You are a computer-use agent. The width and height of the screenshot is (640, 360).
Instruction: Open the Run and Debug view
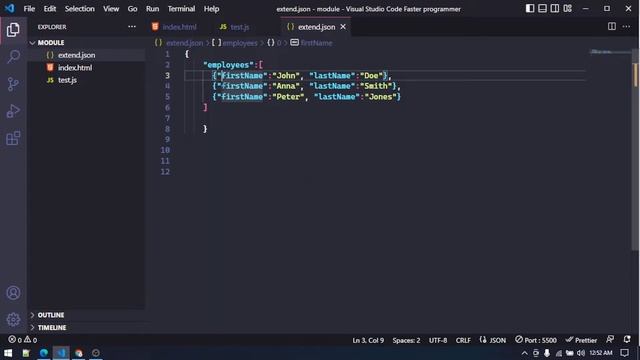point(13,111)
